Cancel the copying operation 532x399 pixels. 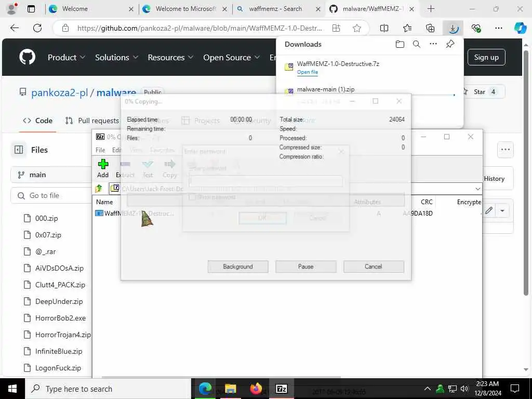point(374,267)
